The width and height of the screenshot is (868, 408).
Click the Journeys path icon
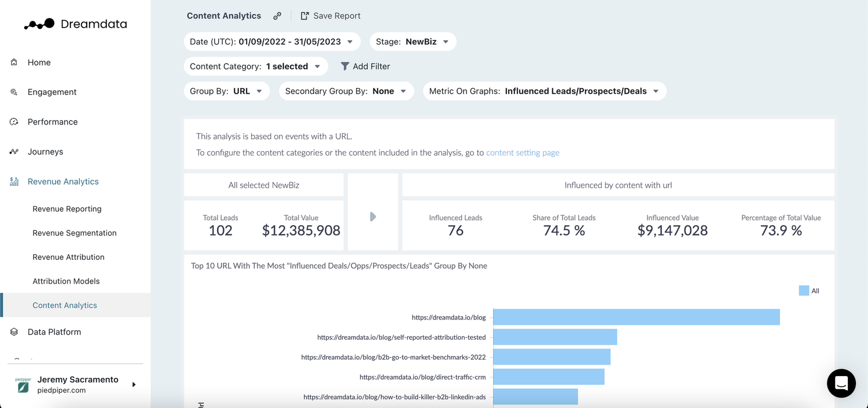pos(14,152)
